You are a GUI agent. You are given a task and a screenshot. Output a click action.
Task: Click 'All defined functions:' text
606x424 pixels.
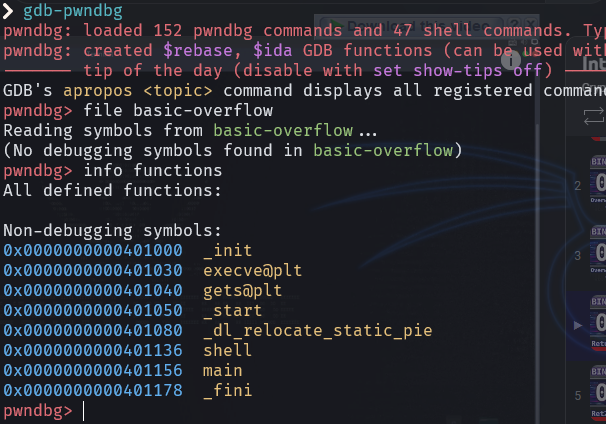pyautogui.click(x=112, y=191)
